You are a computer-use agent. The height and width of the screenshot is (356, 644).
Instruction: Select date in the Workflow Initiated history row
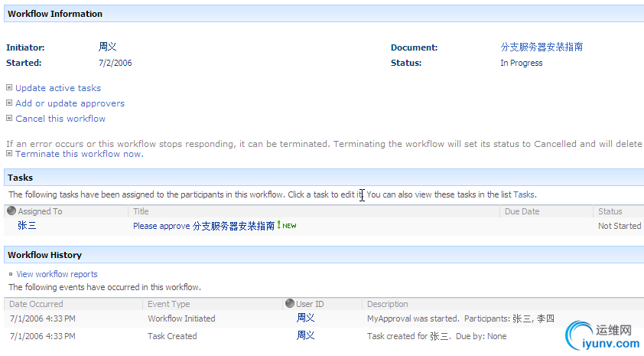(x=42, y=318)
